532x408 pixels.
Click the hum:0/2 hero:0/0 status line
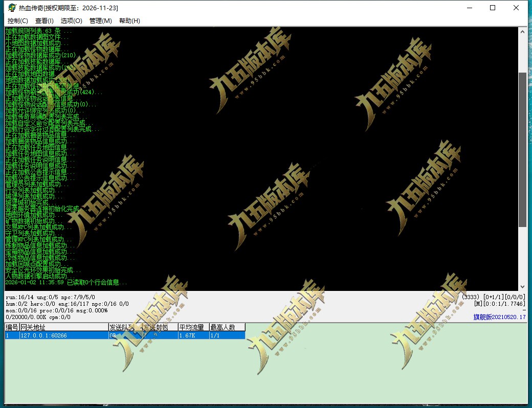coord(67,304)
